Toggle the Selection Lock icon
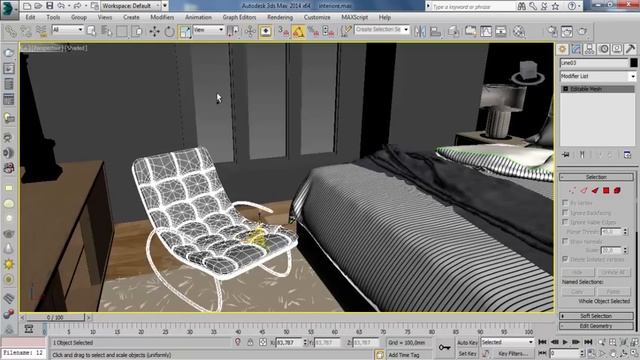Image resolution: width=640 pixels, height=360 pixels. pyautogui.click(x=250, y=342)
